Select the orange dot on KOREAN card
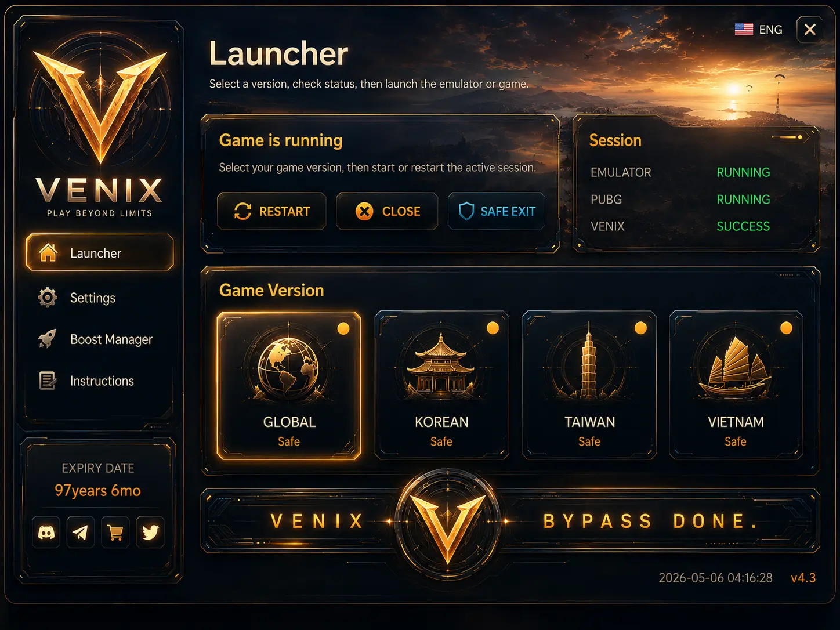This screenshot has width=840, height=630. (x=493, y=328)
